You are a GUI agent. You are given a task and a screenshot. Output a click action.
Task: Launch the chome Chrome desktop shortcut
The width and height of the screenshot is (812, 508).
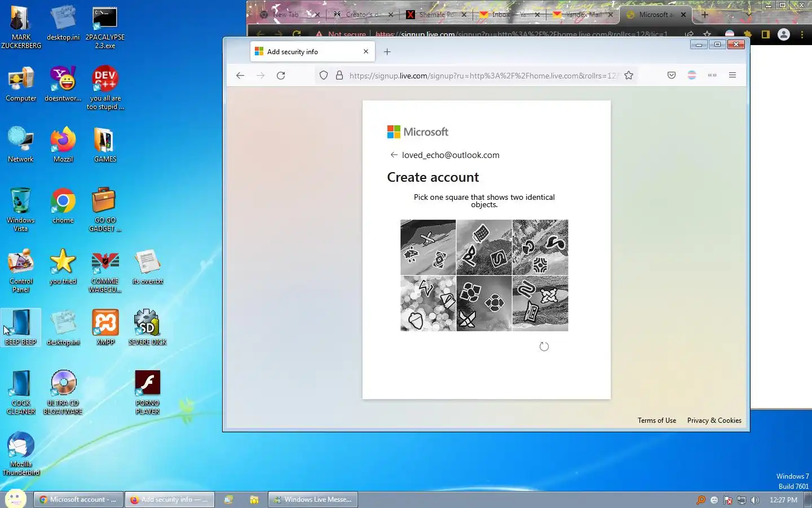63,206
